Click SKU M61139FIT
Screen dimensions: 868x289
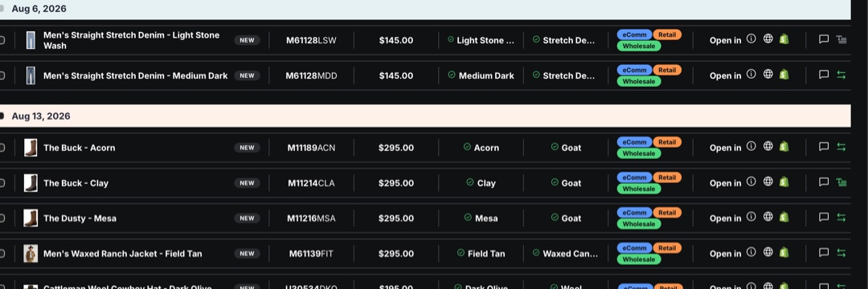311,254
